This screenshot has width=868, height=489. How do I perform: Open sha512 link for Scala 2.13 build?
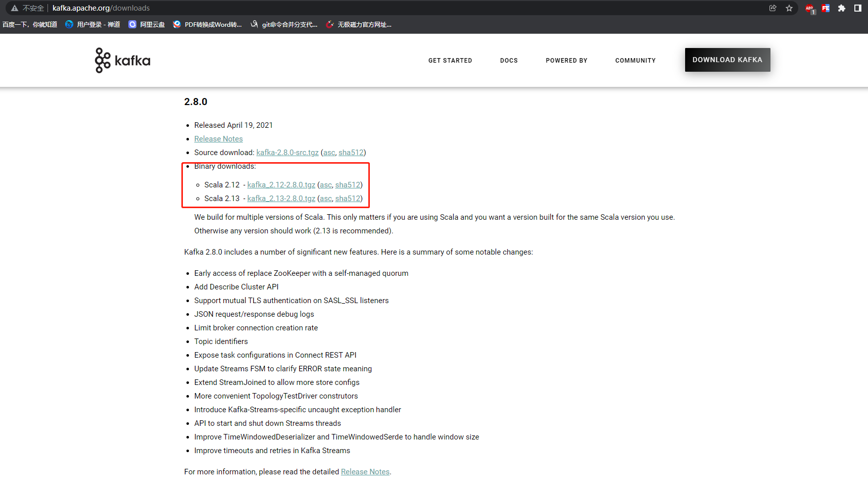click(348, 198)
